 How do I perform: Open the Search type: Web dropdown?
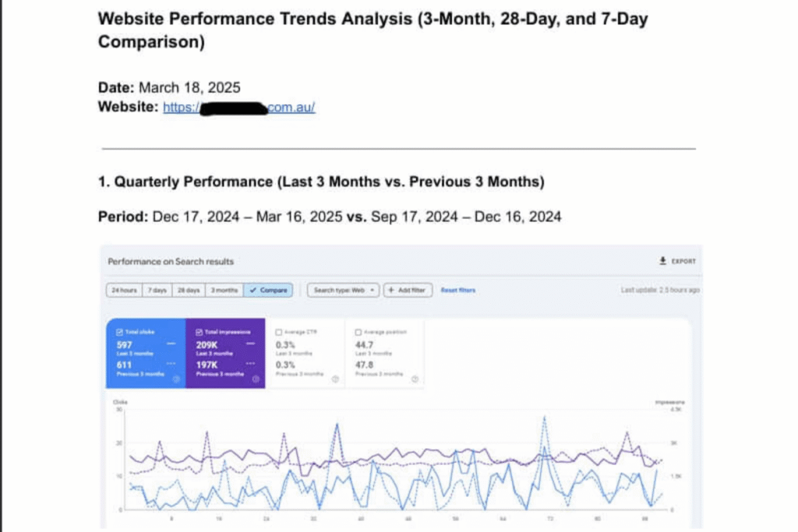343,291
